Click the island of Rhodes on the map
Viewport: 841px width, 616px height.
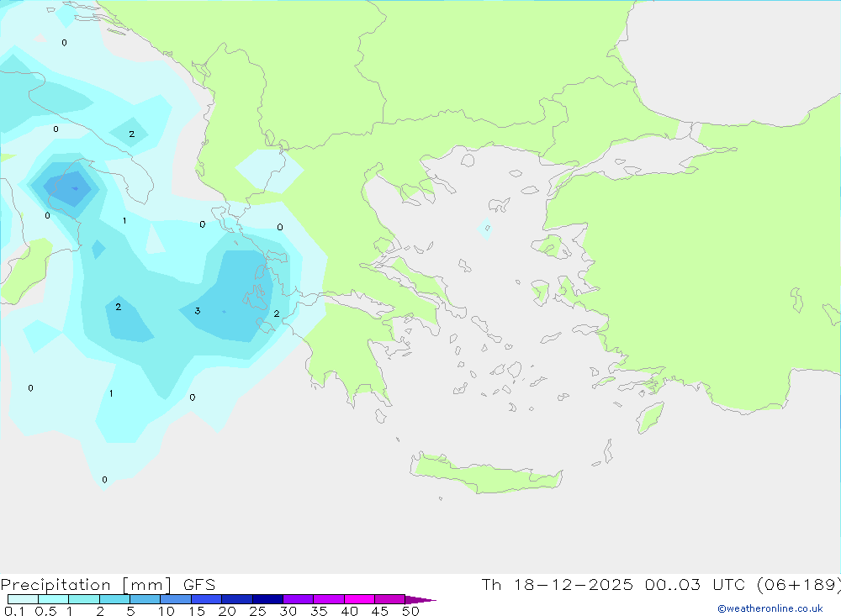(x=650, y=417)
